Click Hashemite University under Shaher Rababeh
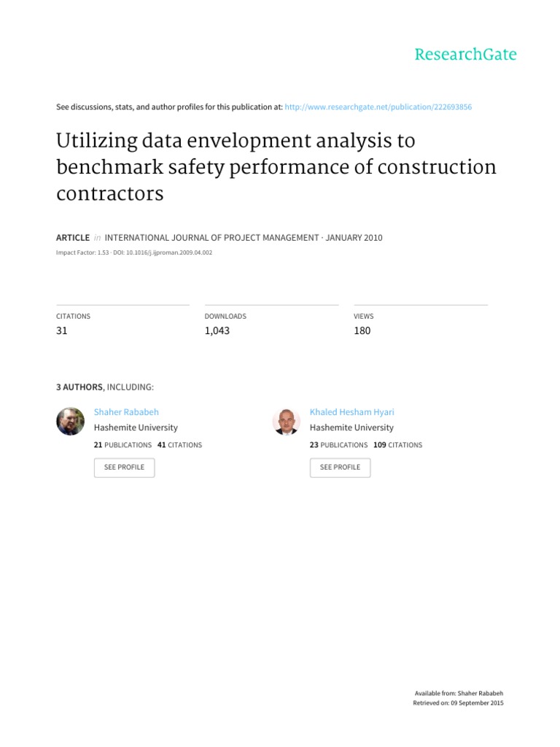This screenshot has width=560, height=747. (136, 427)
